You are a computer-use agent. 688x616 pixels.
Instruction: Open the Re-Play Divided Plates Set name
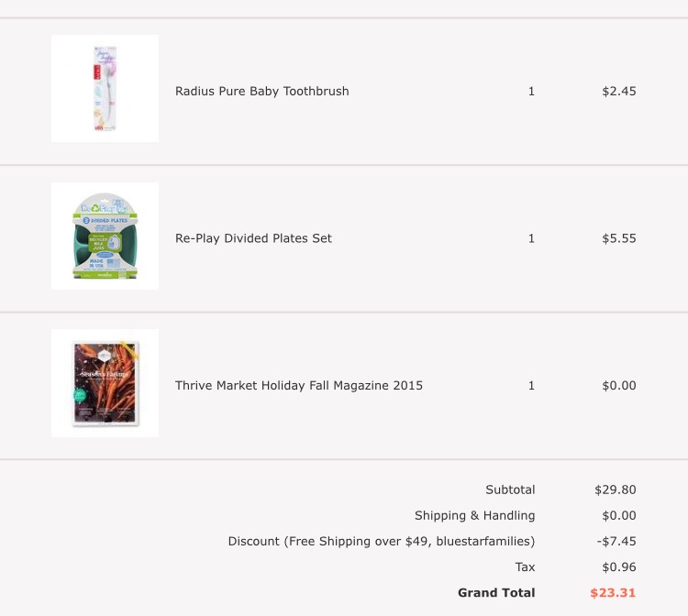pos(253,238)
